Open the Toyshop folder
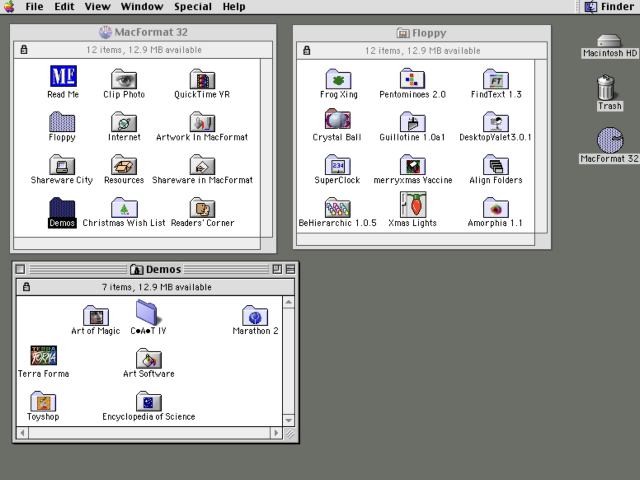This screenshot has height=480, width=640. click(43, 401)
